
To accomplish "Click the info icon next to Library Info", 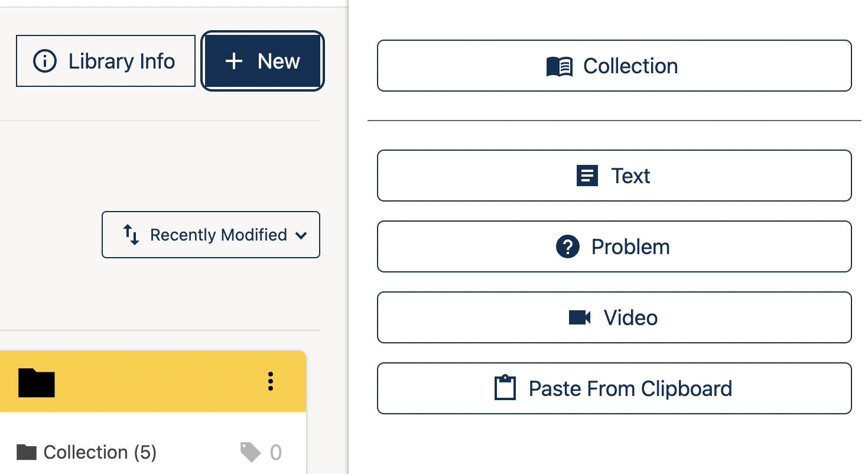I will [x=45, y=61].
